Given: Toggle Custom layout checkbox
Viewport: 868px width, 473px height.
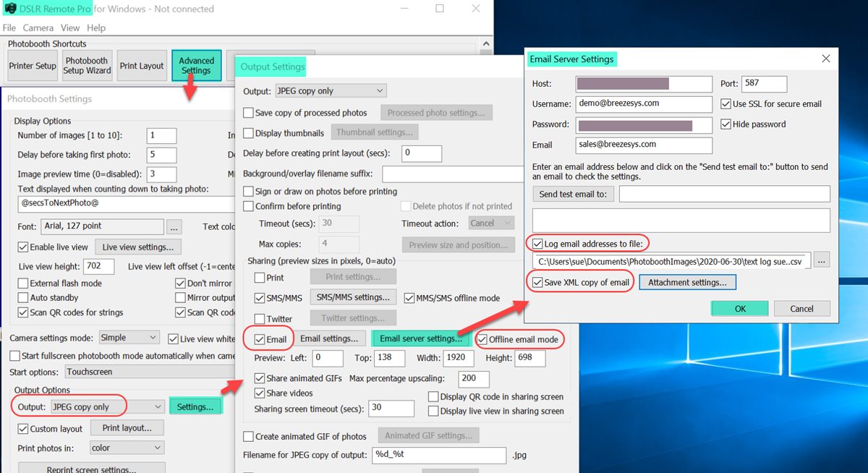Looking at the screenshot, I should (x=24, y=430).
